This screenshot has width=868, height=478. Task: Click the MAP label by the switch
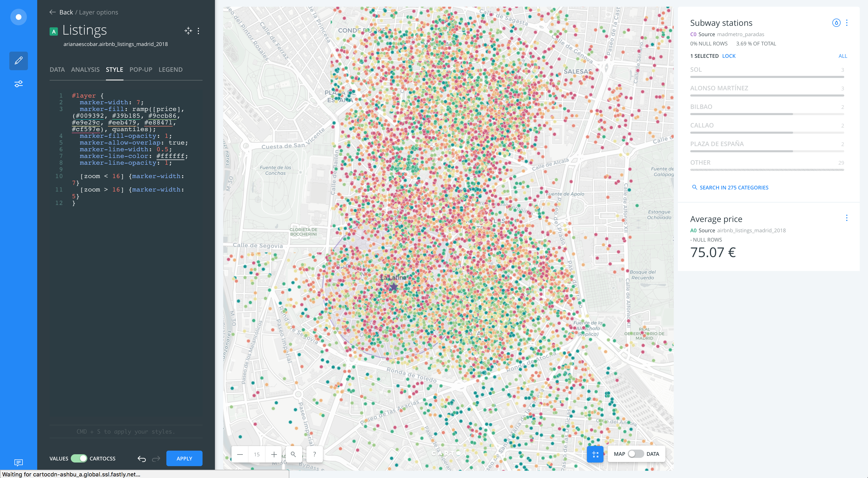619,454
